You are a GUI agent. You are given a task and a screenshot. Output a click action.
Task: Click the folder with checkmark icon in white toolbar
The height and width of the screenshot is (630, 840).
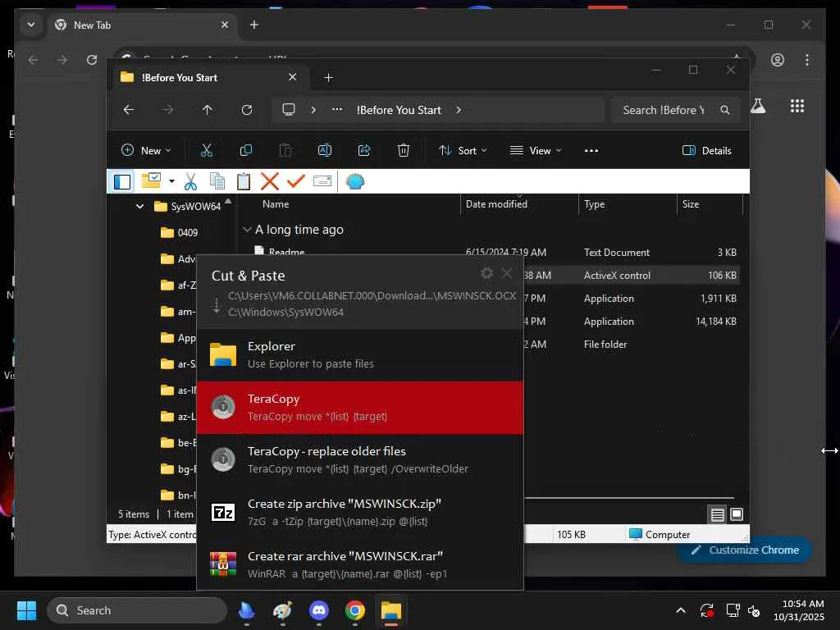pyautogui.click(x=151, y=181)
